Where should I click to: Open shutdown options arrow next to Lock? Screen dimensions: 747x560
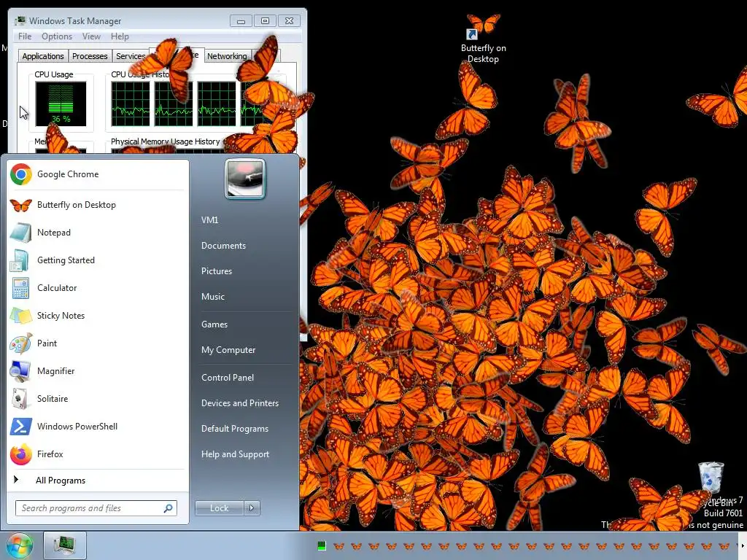point(252,508)
